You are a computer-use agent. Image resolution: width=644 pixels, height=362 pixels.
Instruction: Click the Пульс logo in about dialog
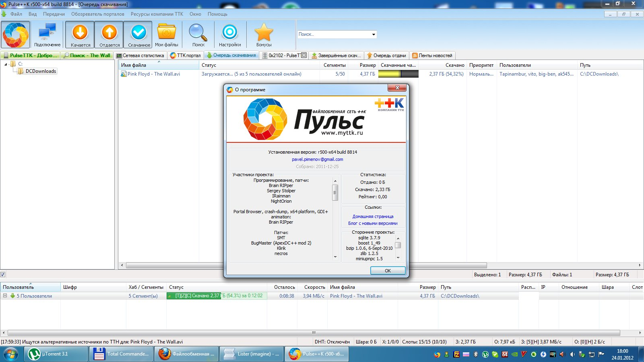click(304, 120)
